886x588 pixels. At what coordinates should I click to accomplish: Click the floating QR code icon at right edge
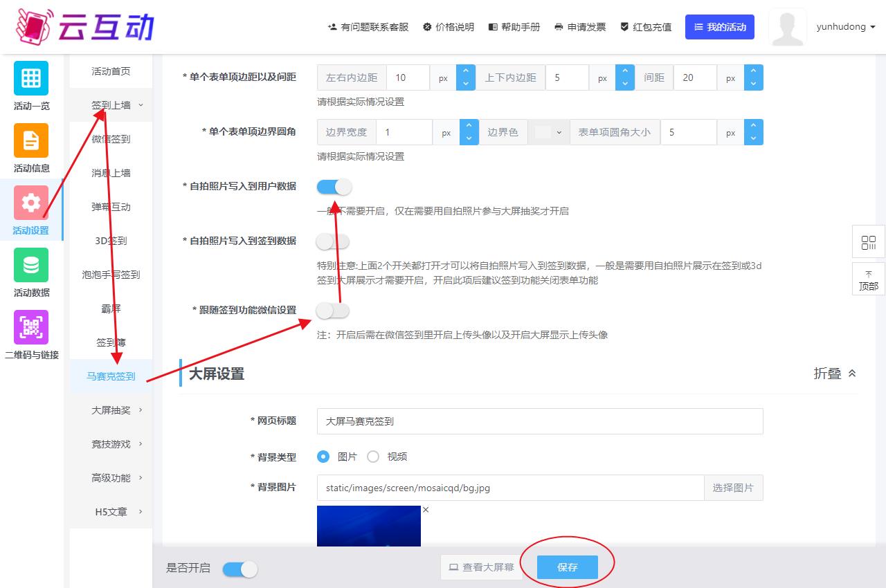(868, 243)
